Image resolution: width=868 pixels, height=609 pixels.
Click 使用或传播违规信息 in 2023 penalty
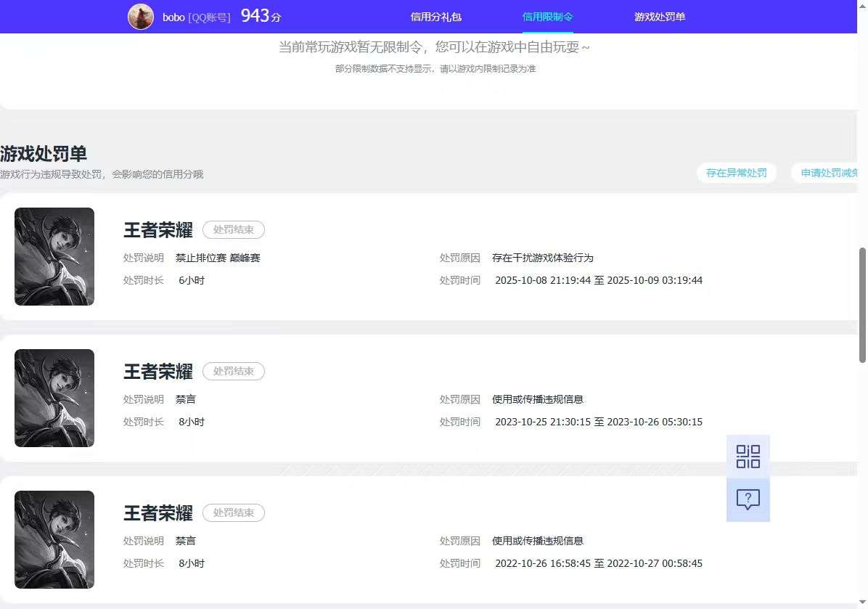[x=538, y=399]
